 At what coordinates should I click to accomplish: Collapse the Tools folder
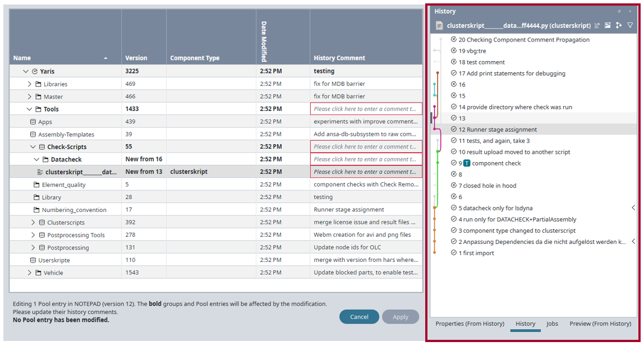(x=29, y=109)
